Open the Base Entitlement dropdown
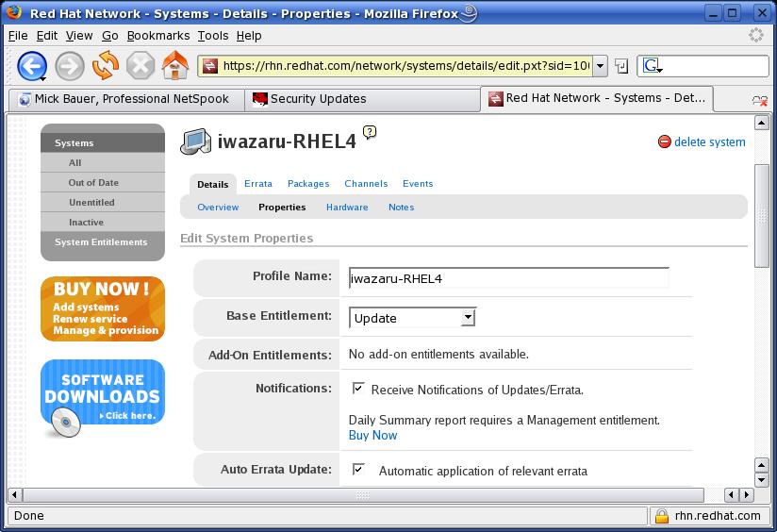Image resolution: width=777 pixels, height=532 pixels. 412,318
